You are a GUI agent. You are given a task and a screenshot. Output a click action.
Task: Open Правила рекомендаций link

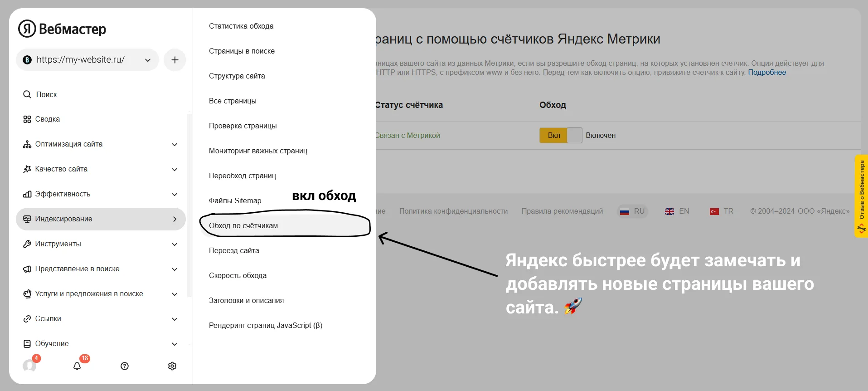click(x=562, y=211)
